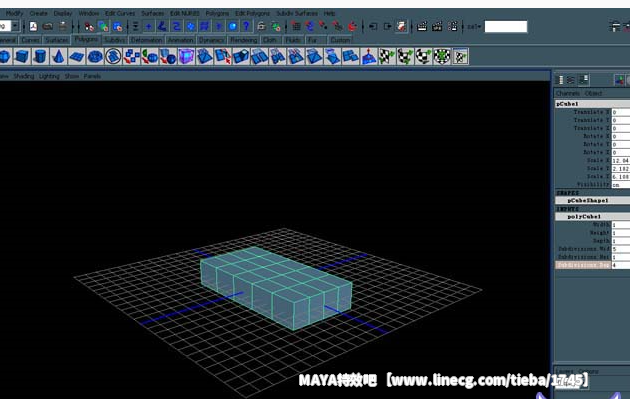The width and height of the screenshot is (630, 399).
Task: Click the highlighted construction history icon
Action: (401, 27)
